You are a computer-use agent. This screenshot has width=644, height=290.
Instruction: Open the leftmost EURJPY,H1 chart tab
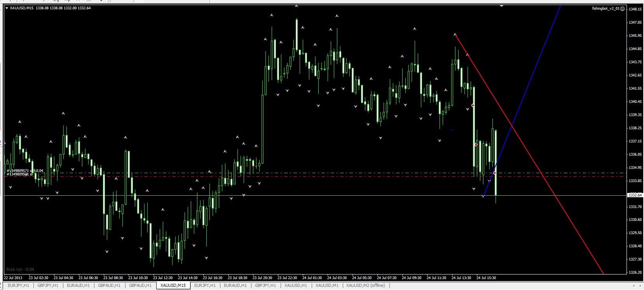click(18, 285)
